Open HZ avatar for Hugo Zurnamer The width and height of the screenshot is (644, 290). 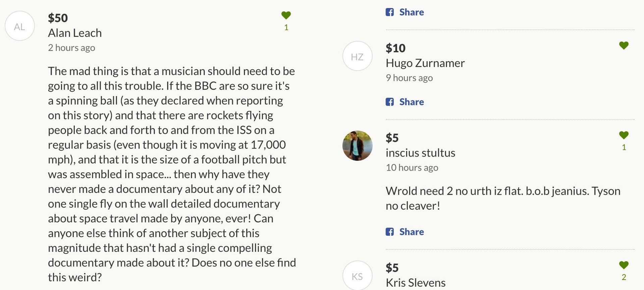click(358, 56)
